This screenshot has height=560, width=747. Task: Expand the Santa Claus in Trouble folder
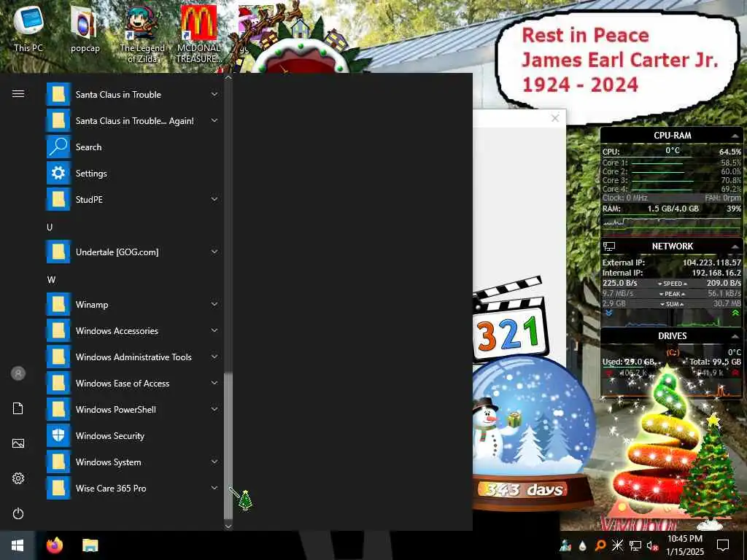coord(214,94)
